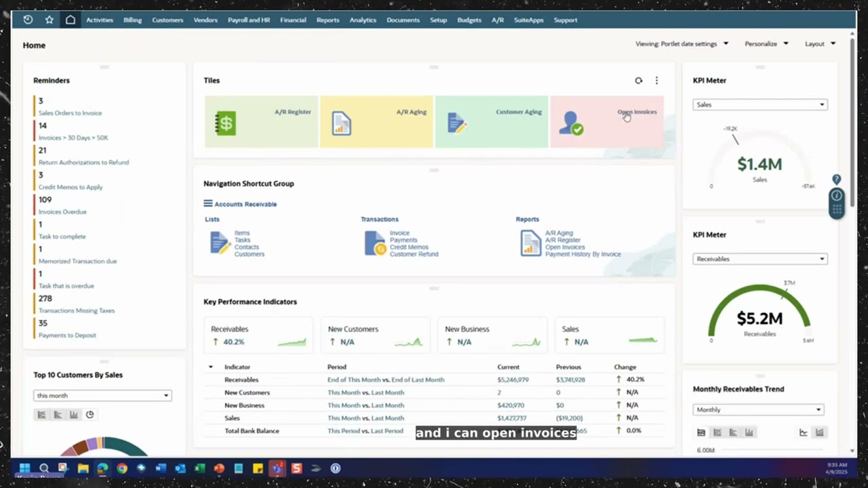Open Google Chrome from the taskbar

122,468
